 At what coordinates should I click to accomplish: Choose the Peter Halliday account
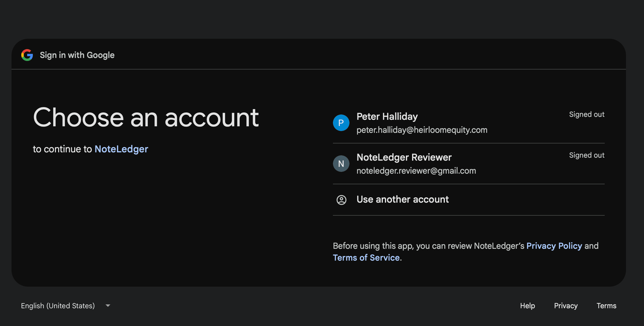[x=469, y=123]
